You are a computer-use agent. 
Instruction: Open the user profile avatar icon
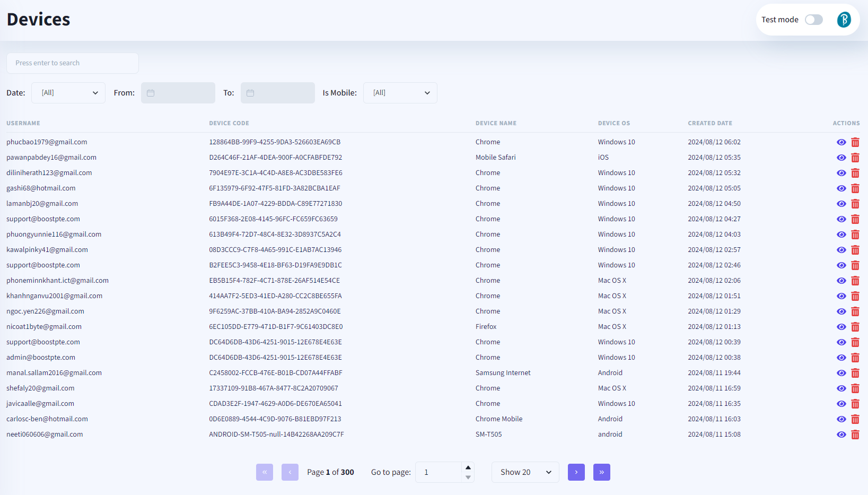(x=844, y=20)
